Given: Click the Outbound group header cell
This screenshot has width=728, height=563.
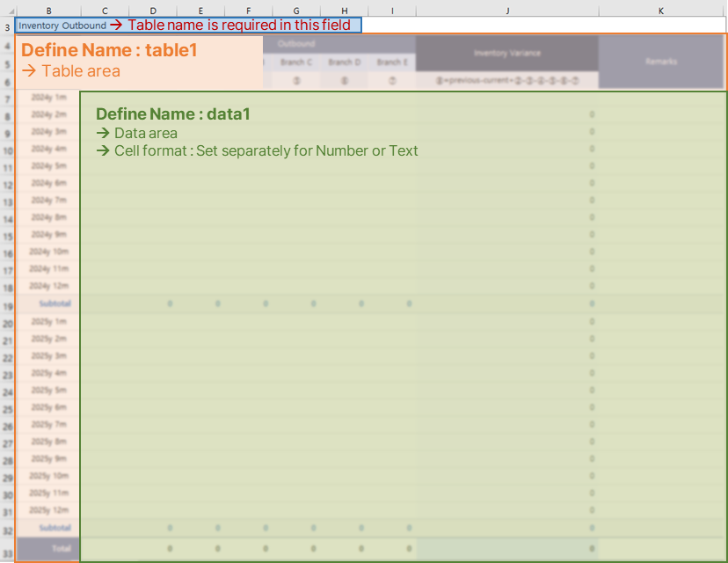Looking at the screenshot, I should pyautogui.click(x=296, y=44).
